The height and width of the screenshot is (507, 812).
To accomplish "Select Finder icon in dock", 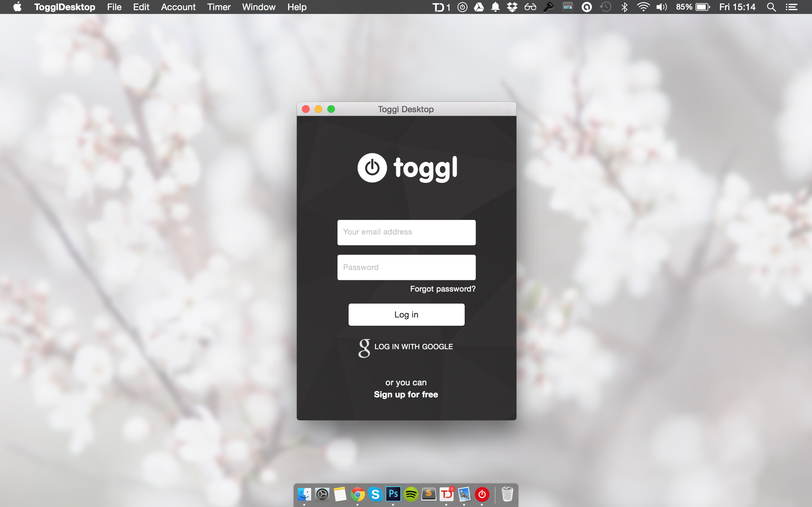I will coord(304,494).
